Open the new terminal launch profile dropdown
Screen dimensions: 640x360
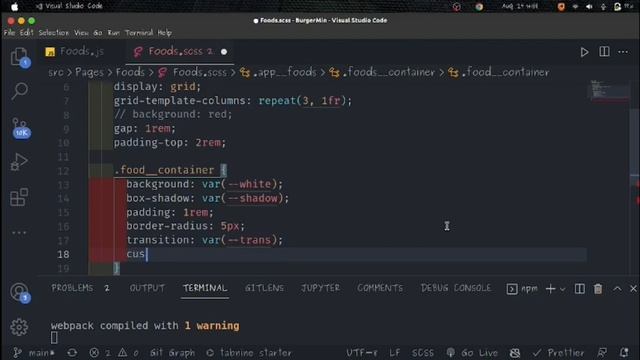tap(562, 289)
